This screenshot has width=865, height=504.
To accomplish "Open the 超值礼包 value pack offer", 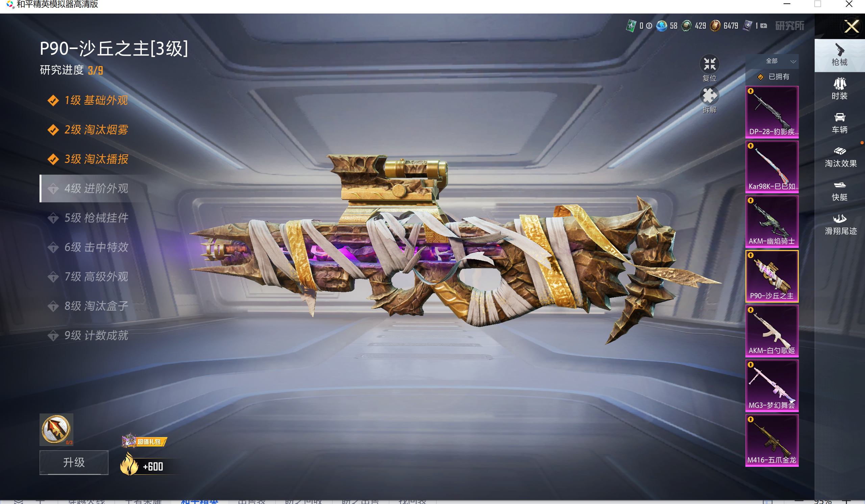I will [144, 441].
